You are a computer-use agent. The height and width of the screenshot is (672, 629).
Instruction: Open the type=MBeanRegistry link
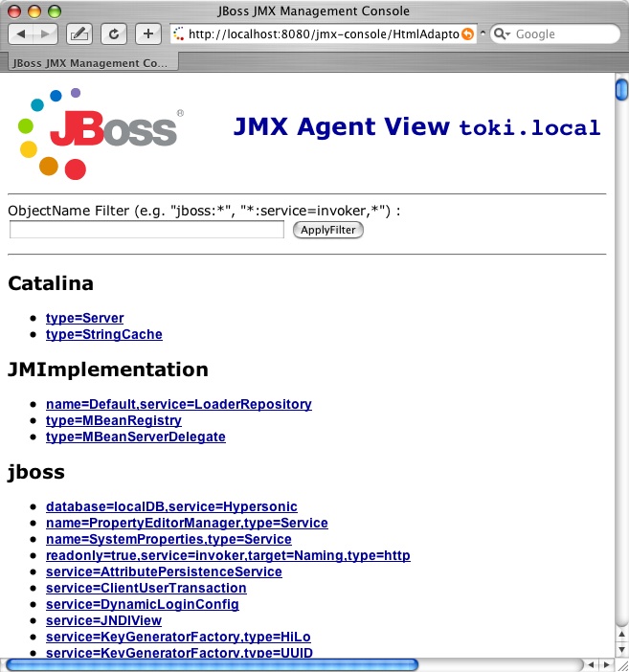click(114, 420)
